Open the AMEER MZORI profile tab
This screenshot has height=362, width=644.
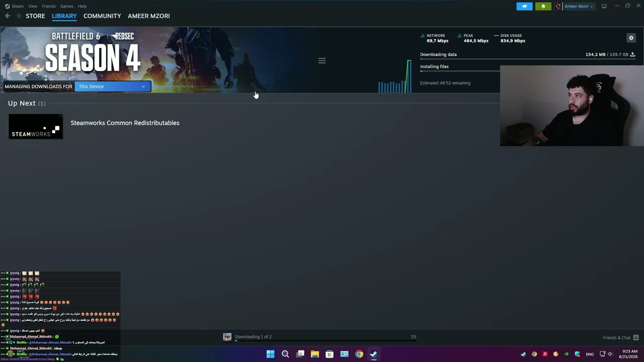tap(149, 16)
